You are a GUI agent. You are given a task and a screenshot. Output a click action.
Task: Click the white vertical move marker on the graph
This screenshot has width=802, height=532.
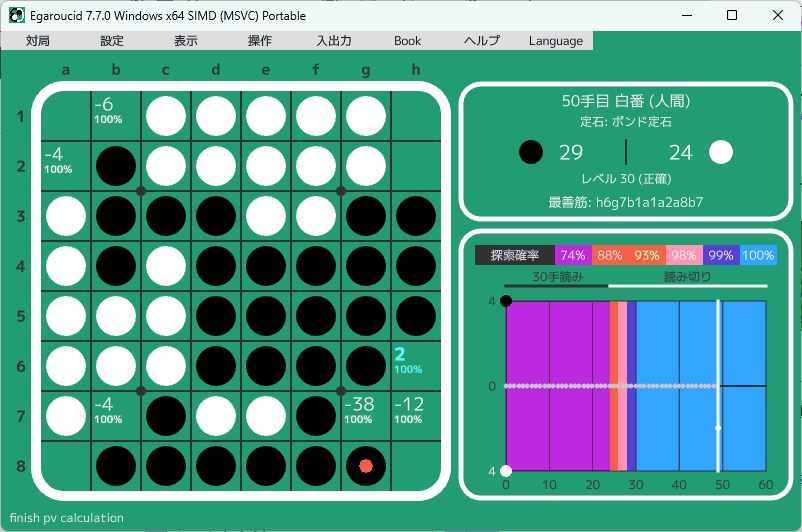point(718,385)
